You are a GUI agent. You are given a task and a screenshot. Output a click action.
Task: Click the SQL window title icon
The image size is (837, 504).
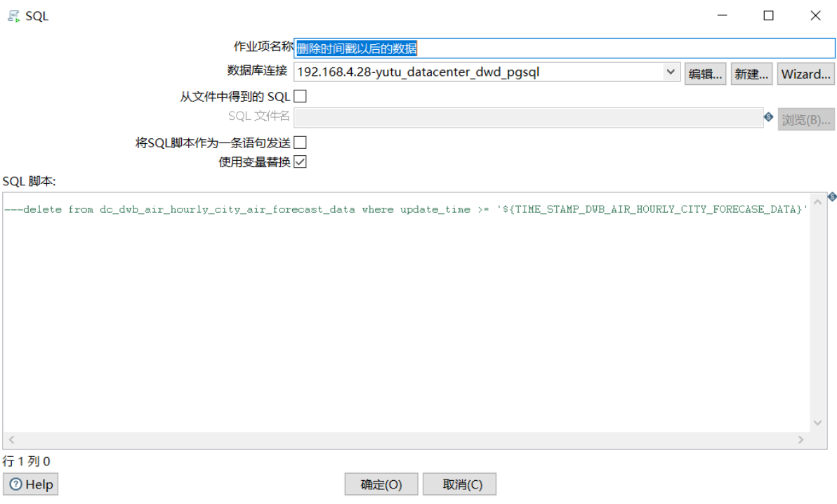pos(14,16)
